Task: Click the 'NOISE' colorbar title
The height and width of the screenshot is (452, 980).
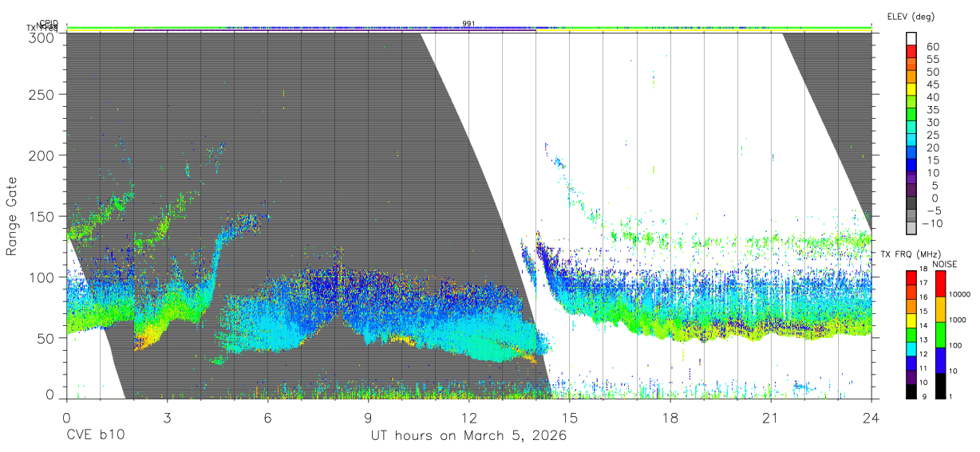Action: click(x=943, y=264)
